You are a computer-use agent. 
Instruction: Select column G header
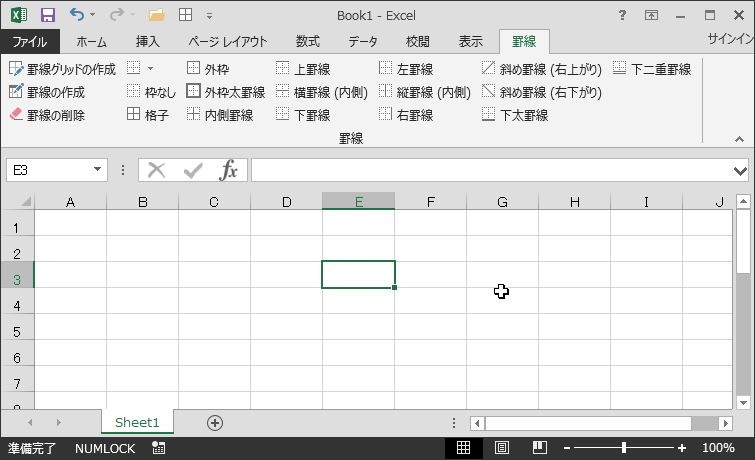point(502,202)
